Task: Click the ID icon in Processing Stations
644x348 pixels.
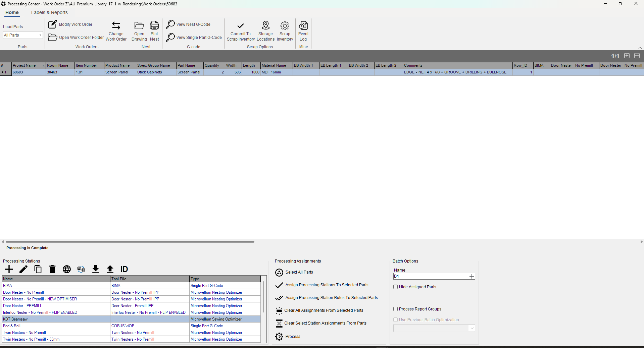Action: click(x=124, y=269)
